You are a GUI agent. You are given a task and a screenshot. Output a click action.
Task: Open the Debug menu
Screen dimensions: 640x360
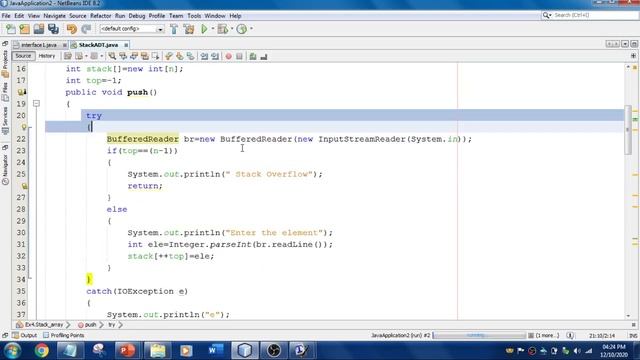[137, 16]
